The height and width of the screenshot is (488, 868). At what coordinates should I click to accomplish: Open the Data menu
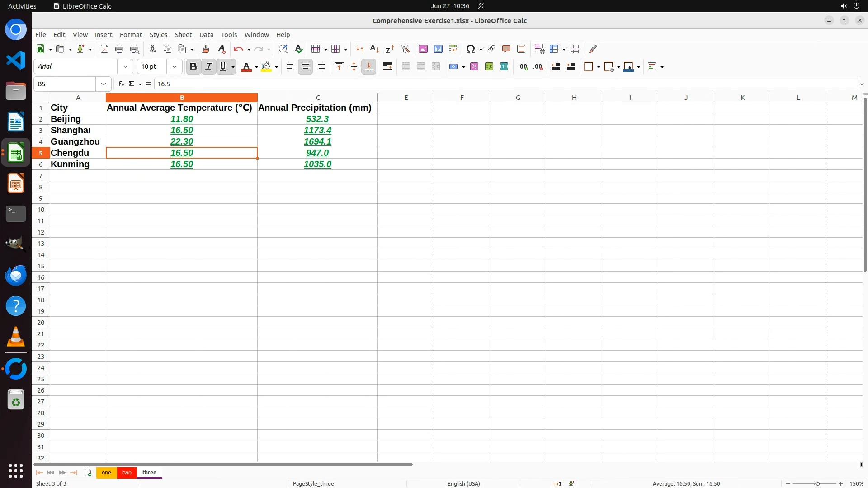click(x=206, y=35)
